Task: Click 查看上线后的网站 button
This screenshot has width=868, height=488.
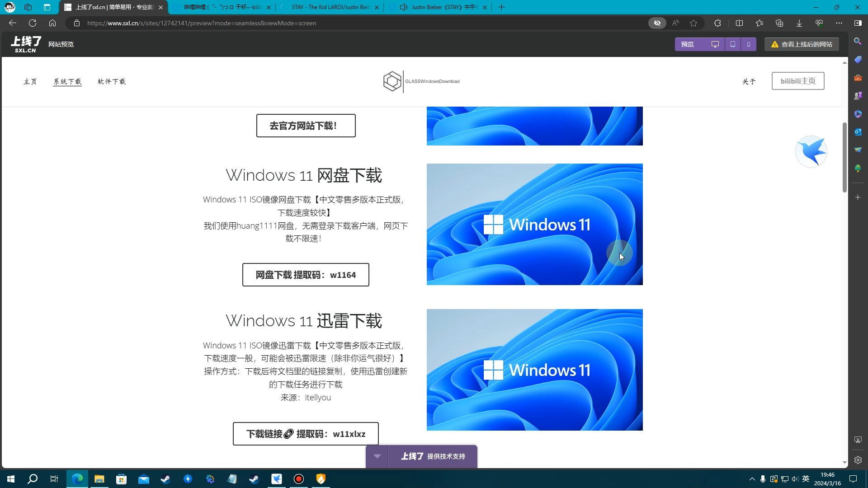Action: [x=802, y=44]
